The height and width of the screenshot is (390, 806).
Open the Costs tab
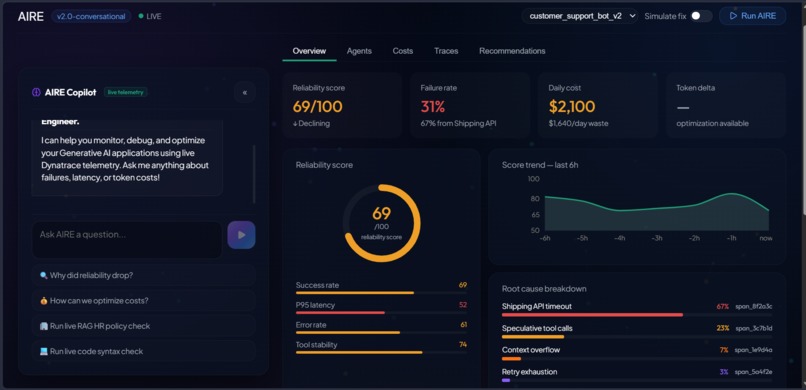[x=402, y=51]
